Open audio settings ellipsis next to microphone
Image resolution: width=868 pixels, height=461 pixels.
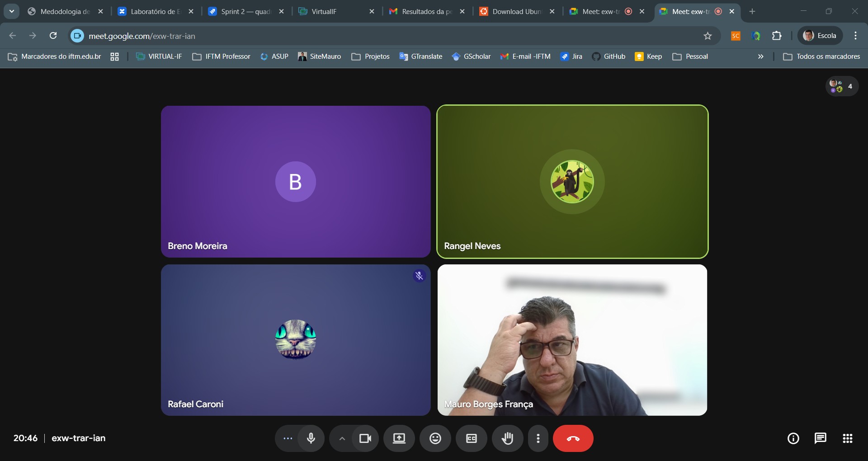tap(288, 438)
